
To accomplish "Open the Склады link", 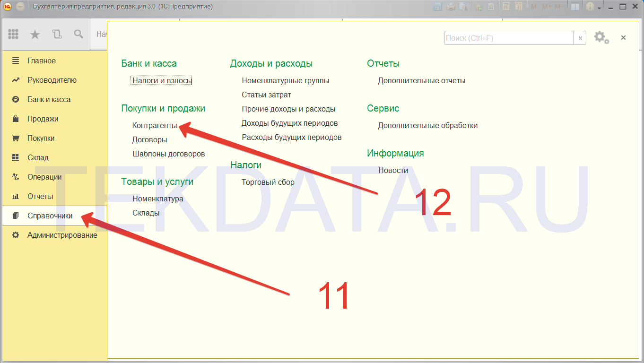I will click(x=146, y=213).
